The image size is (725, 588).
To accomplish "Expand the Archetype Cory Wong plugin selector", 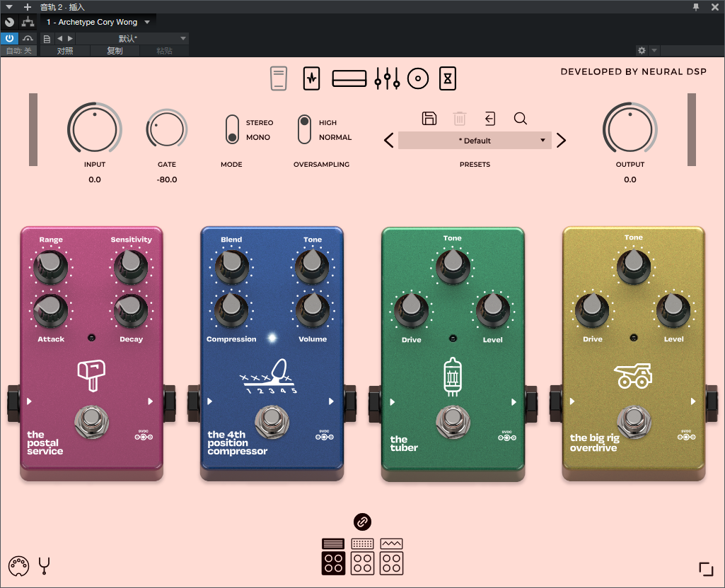I will [98, 22].
